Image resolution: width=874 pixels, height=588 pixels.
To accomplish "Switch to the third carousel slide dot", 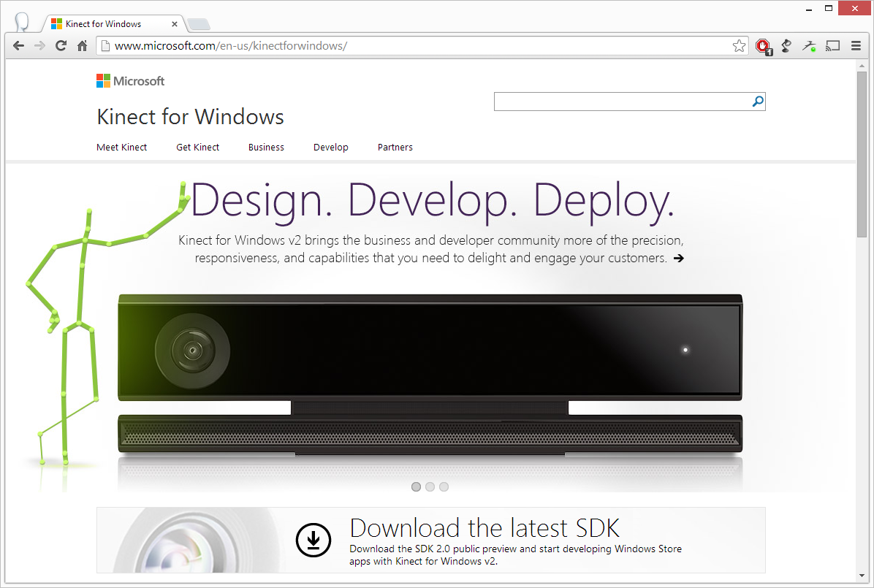I will tap(444, 486).
